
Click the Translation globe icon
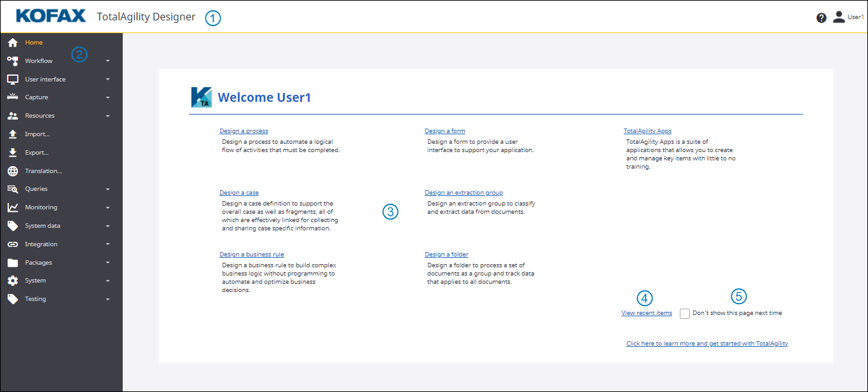[x=12, y=171]
